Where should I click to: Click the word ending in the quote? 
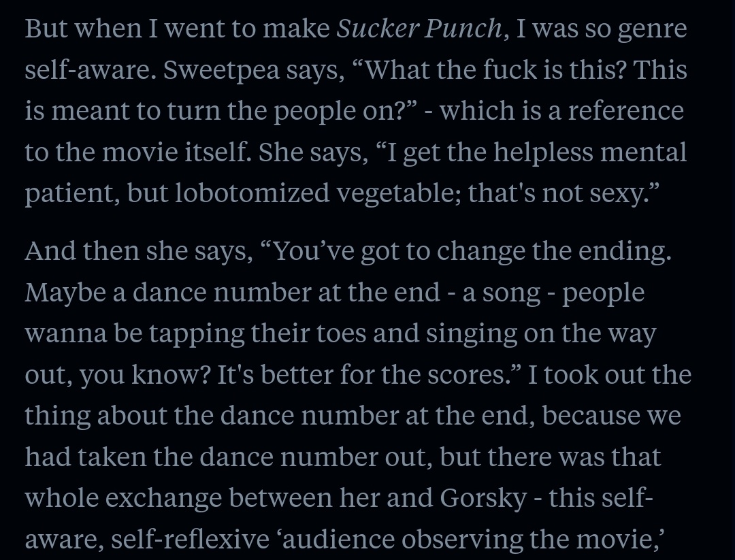624,252
